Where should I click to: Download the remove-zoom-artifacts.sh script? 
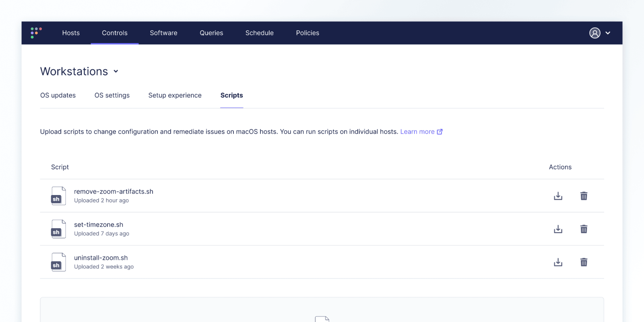point(558,196)
